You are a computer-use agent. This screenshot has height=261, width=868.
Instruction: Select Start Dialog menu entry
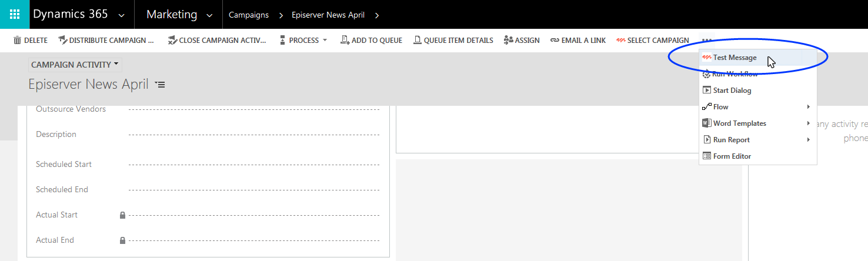tap(732, 91)
